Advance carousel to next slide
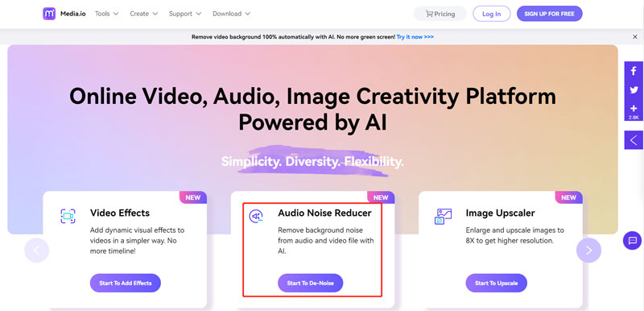The width and height of the screenshot is (644, 311). coord(588,251)
